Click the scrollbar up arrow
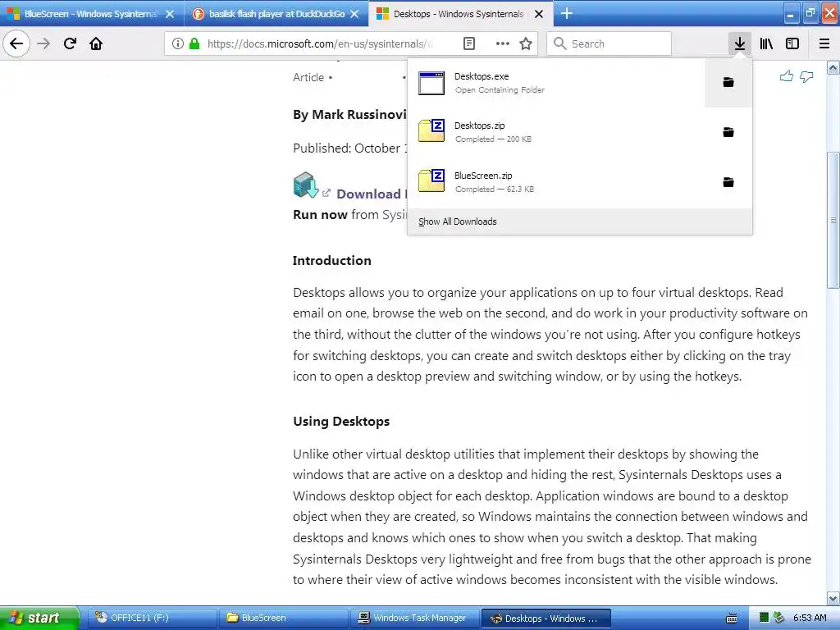The height and width of the screenshot is (630, 840). (833, 67)
